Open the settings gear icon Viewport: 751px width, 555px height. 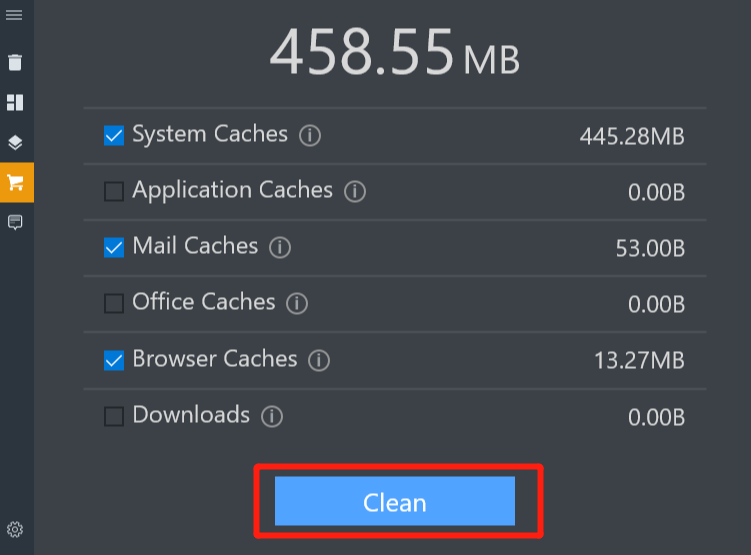click(x=15, y=530)
